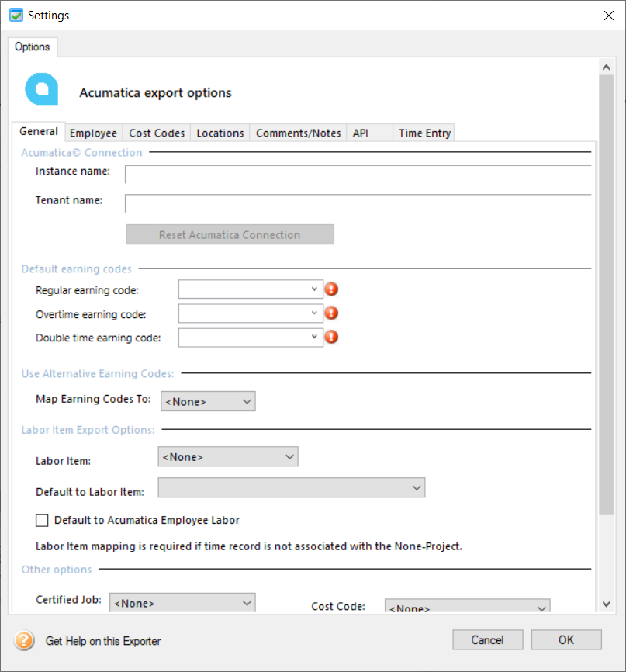The width and height of the screenshot is (626, 672).
Task: Click the Settings window title icon
Action: 16,15
